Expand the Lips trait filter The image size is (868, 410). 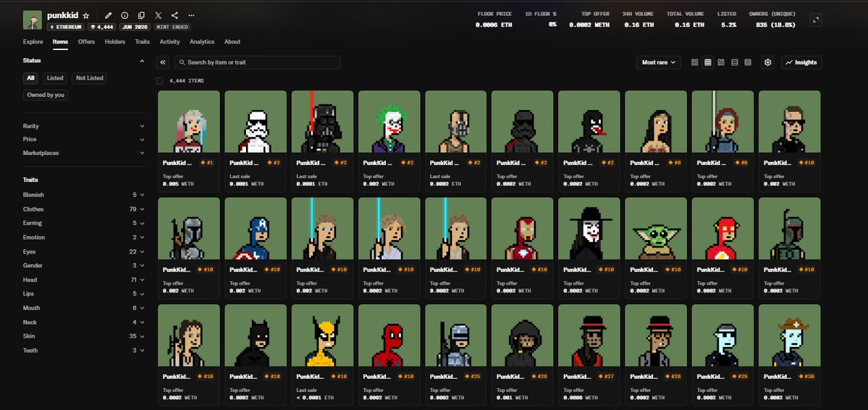(84, 293)
